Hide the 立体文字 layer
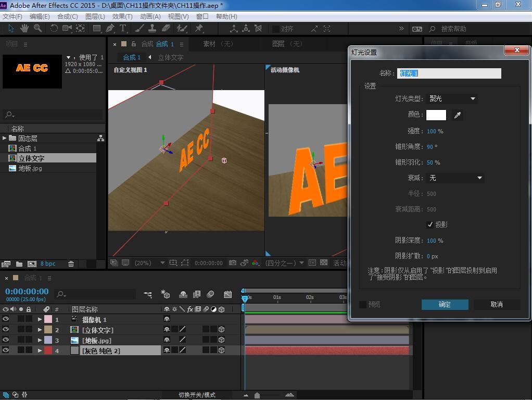 pyautogui.click(x=6, y=329)
